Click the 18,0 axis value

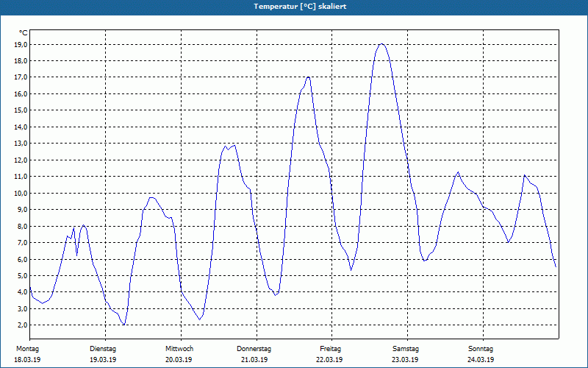click(x=21, y=61)
